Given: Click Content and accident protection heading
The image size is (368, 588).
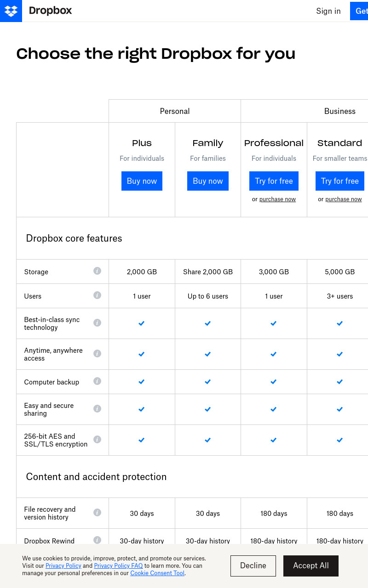Looking at the screenshot, I should (x=96, y=477).
